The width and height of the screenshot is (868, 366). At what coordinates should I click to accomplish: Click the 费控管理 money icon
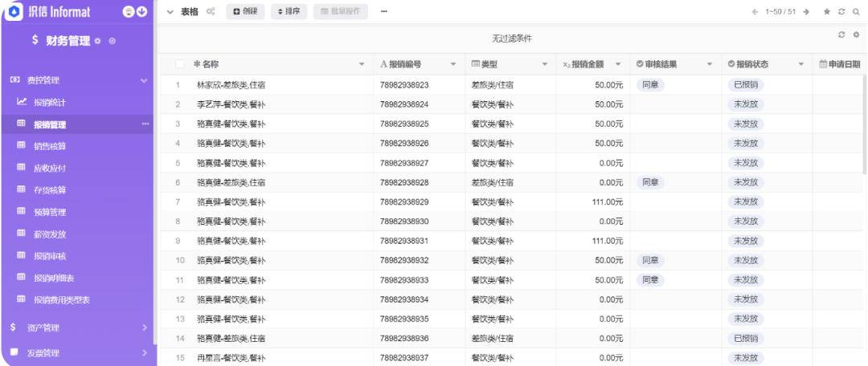(x=15, y=80)
